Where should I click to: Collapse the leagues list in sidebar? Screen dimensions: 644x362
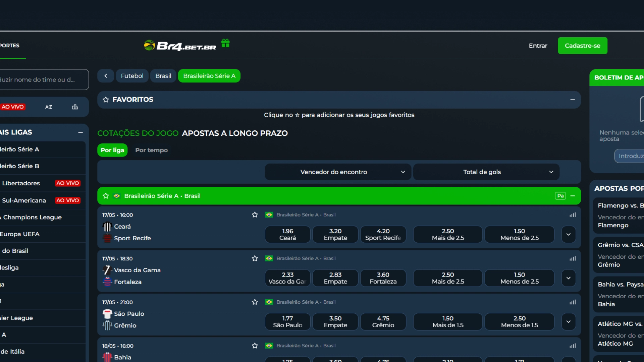[x=80, y=132]
